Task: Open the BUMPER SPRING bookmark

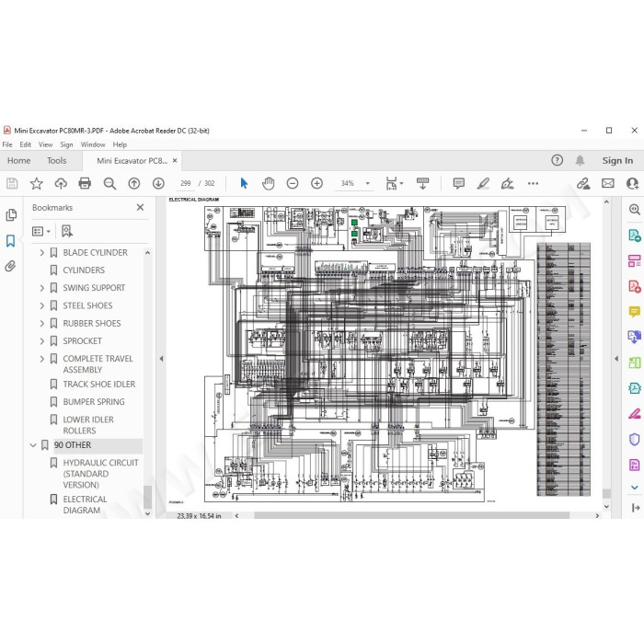Action: [x=94, y=402]
